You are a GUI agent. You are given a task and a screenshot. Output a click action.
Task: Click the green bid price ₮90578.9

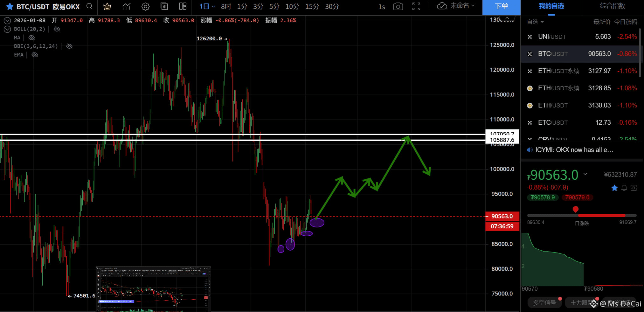pyautogui.click(x=543, y=198)
